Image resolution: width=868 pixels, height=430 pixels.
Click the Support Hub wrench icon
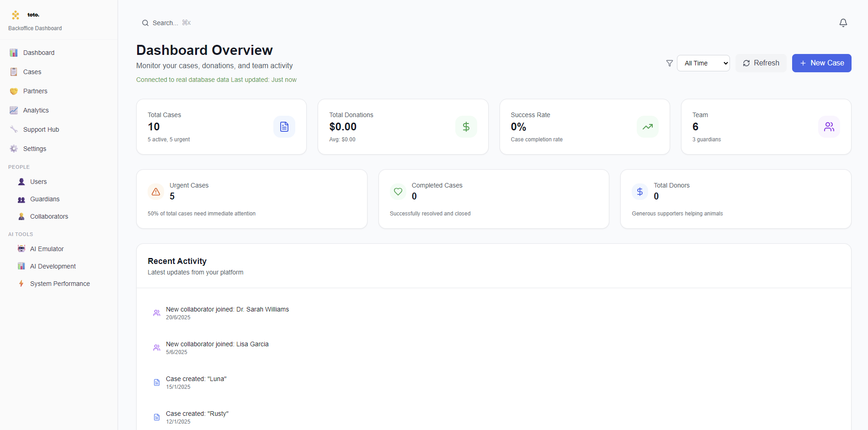point(14,129)
